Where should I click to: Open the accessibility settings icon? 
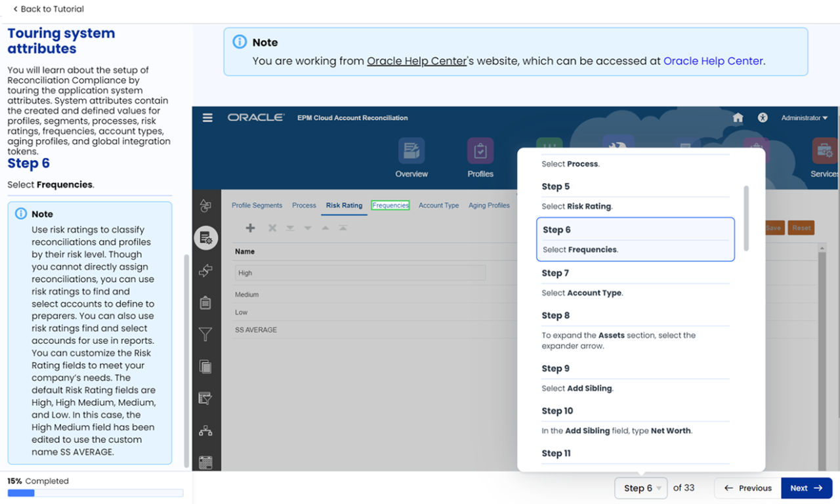tap(762, 117)
